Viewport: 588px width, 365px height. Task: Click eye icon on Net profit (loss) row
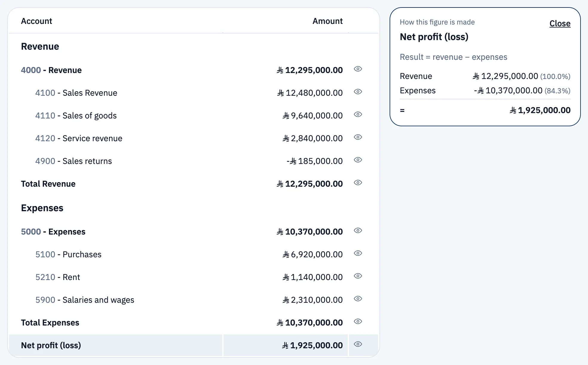358,344
